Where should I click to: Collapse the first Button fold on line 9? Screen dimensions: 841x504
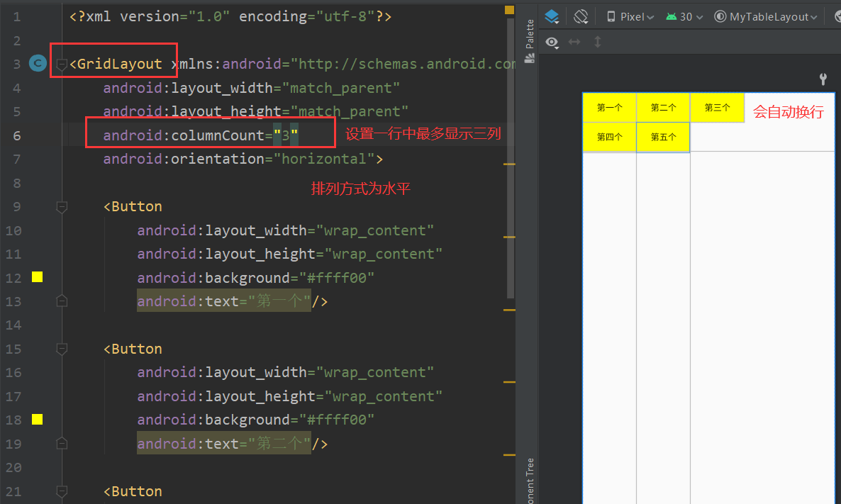point(62,206)
